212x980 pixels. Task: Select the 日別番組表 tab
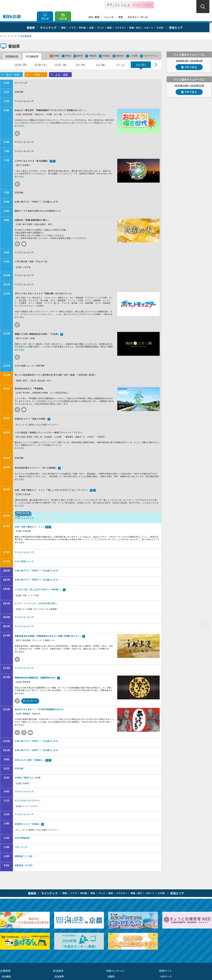pyautogui.click(x=32, y=56)
